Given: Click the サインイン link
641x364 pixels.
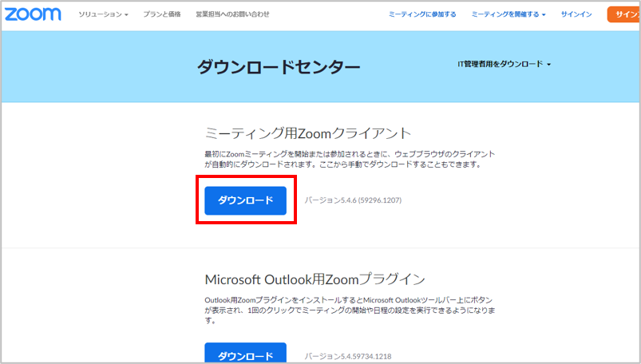Looking at the screenshot, I should [x=576, y=14].
